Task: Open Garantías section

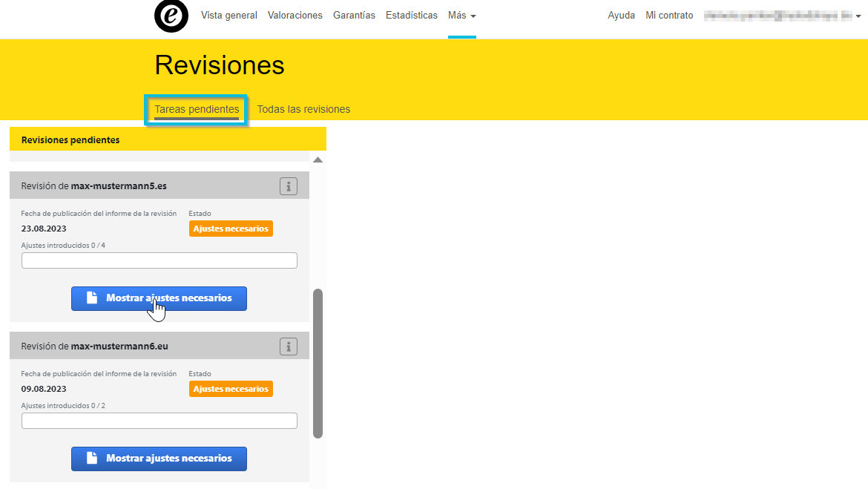Action: coord(355,16)
